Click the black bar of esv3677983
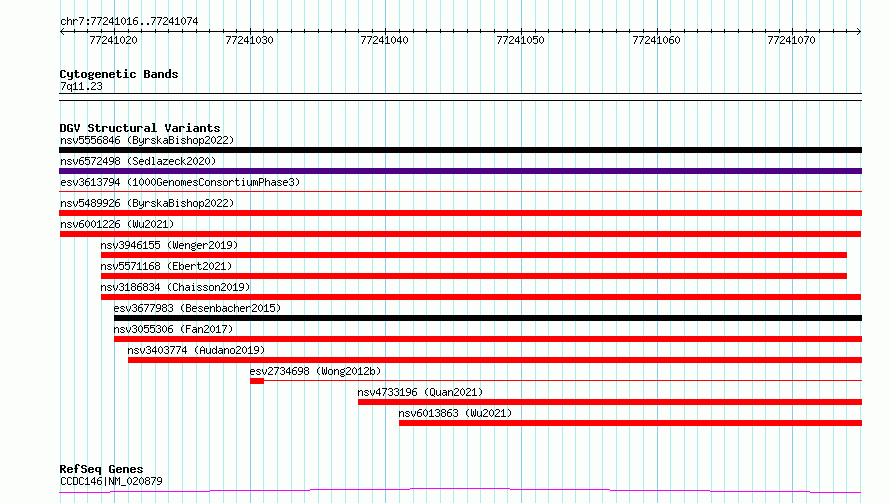 (488, 318)
